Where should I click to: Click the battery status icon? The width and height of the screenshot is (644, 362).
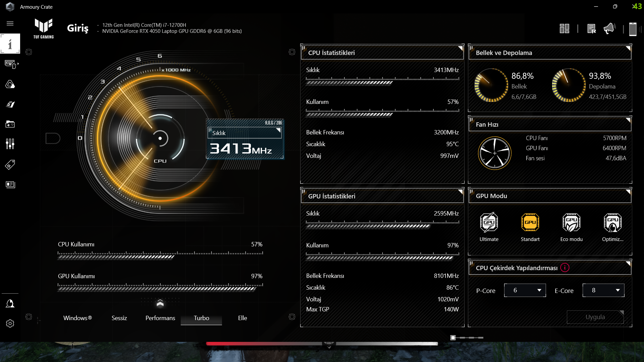[x=633, y=29]
